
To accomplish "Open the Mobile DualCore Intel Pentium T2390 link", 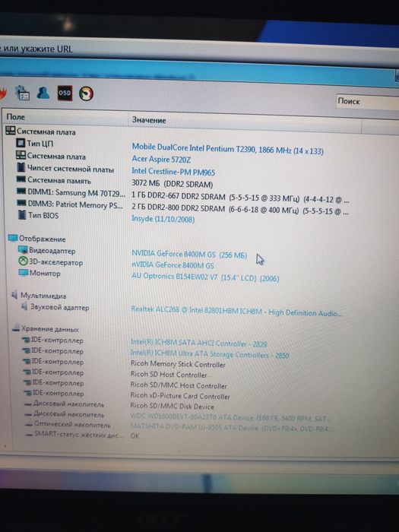I will coord(228,149).
